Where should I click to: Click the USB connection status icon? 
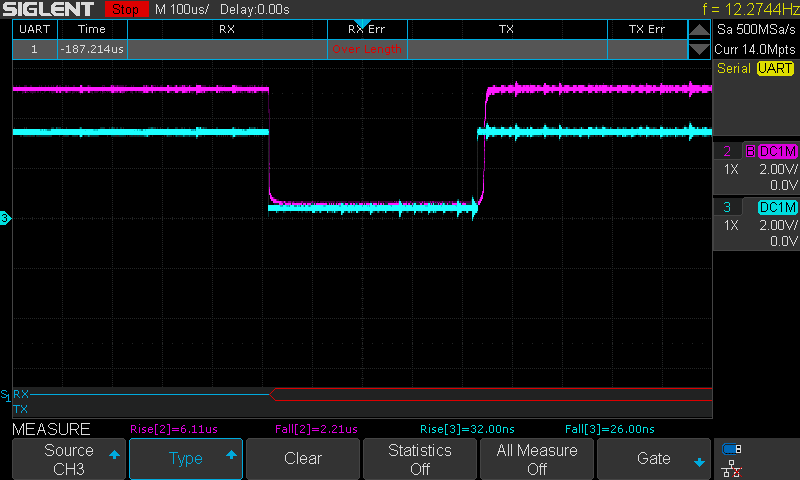[x=732, y=449]
